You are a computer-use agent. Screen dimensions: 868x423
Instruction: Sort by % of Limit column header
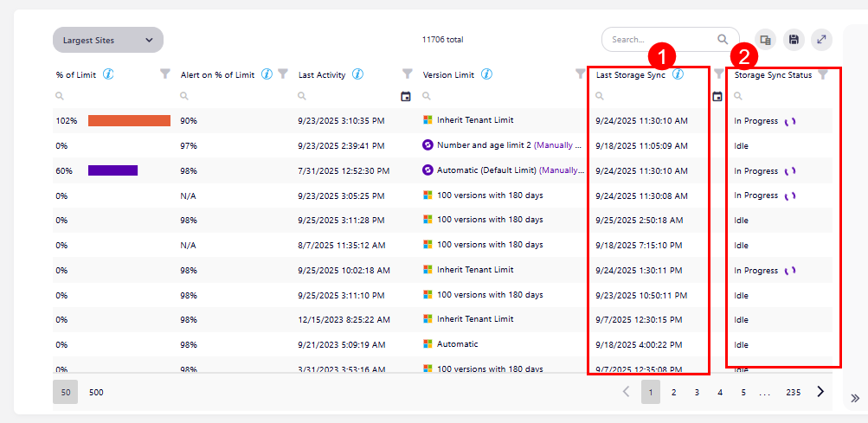click(76, 74)
